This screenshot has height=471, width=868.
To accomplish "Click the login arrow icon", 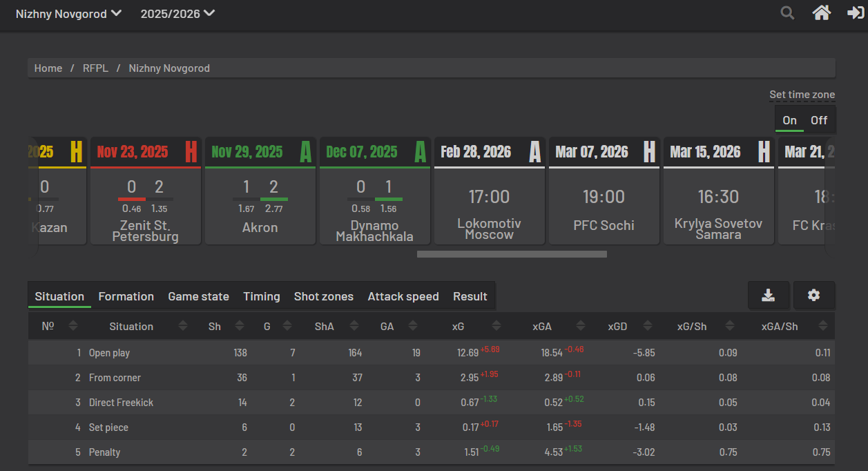I will (x=856, y=13).
